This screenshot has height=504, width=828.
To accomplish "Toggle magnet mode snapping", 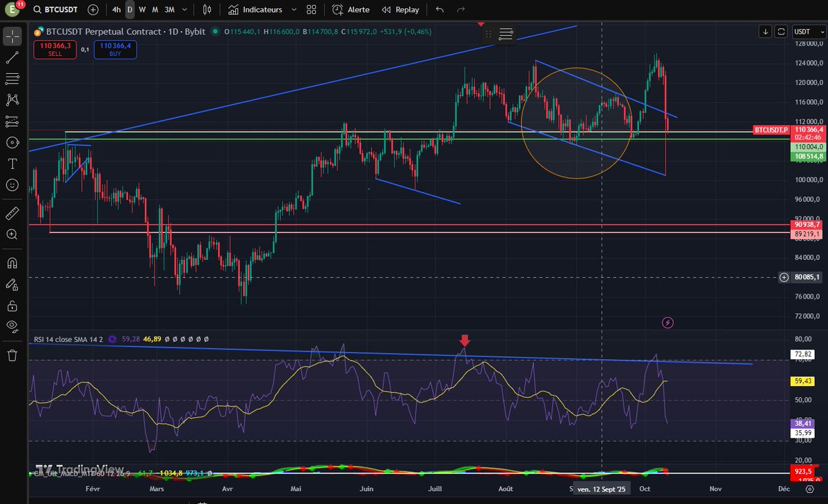I will (12, 262).
